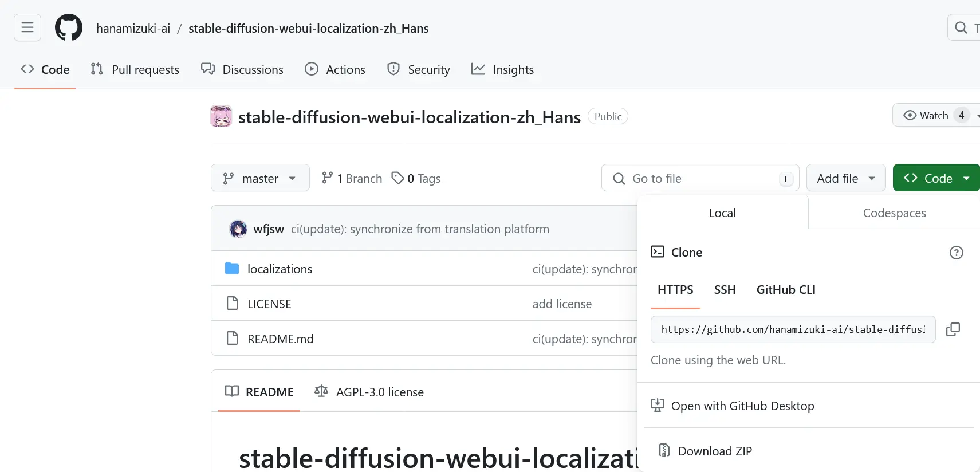Click the Public visibility badge
The image size is (980, 472).
click(608, 116)
